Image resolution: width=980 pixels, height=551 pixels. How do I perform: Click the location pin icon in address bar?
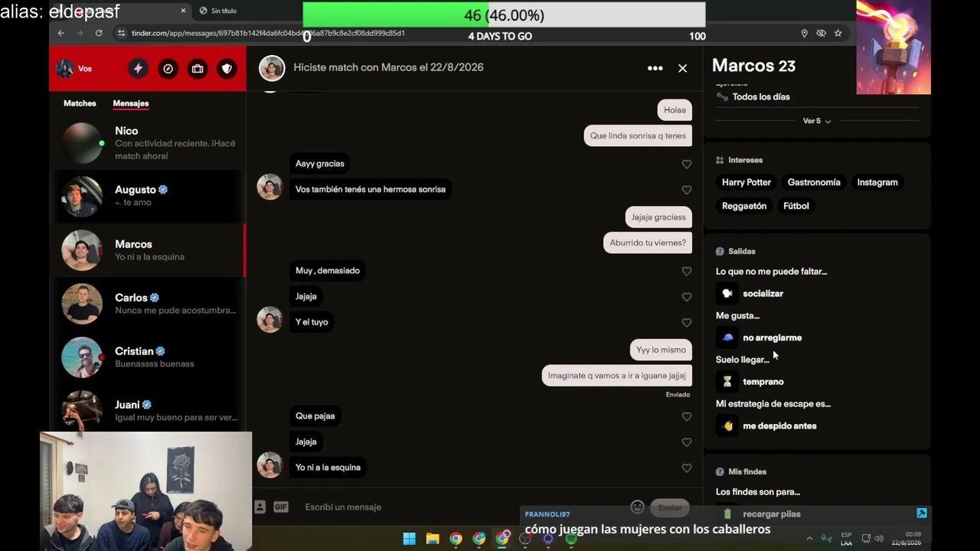[x=804, y=34]
